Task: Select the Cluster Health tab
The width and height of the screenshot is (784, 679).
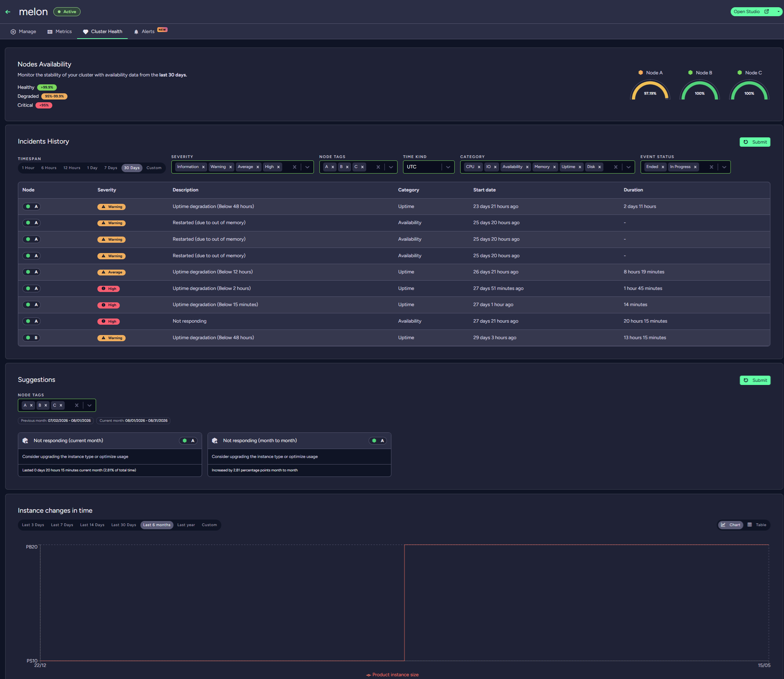Action: point(102,31)
